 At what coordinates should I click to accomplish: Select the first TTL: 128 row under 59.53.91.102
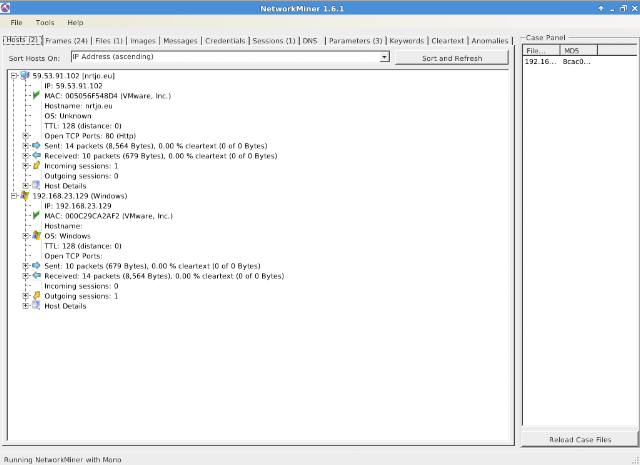[x=83, y=126]
